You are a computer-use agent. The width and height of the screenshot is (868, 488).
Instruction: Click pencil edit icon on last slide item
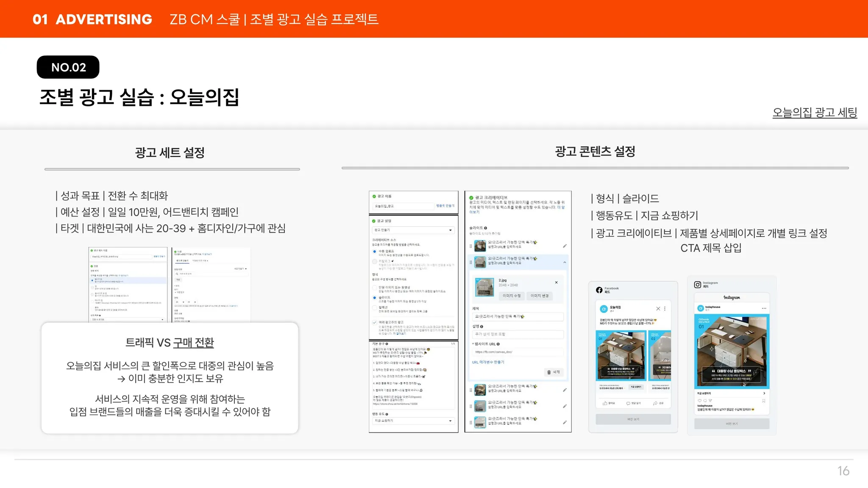coord(565,422)
